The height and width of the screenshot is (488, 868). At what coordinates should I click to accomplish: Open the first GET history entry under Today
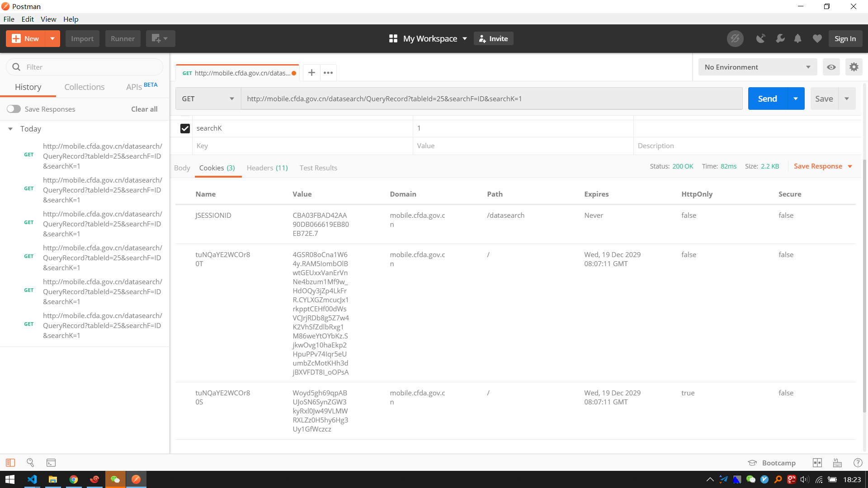point(85,156)
